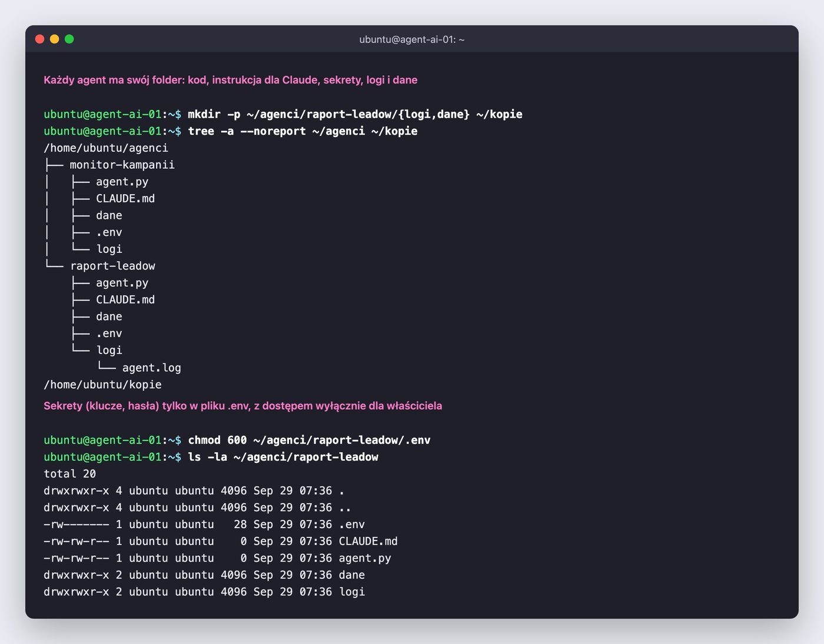Screen dimensions: 824x644
Task: Click the yellow minimize window button
Action: 55,39
